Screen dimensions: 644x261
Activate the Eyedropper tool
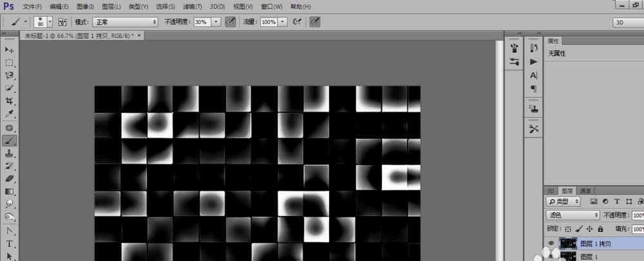tap(10, 114)
